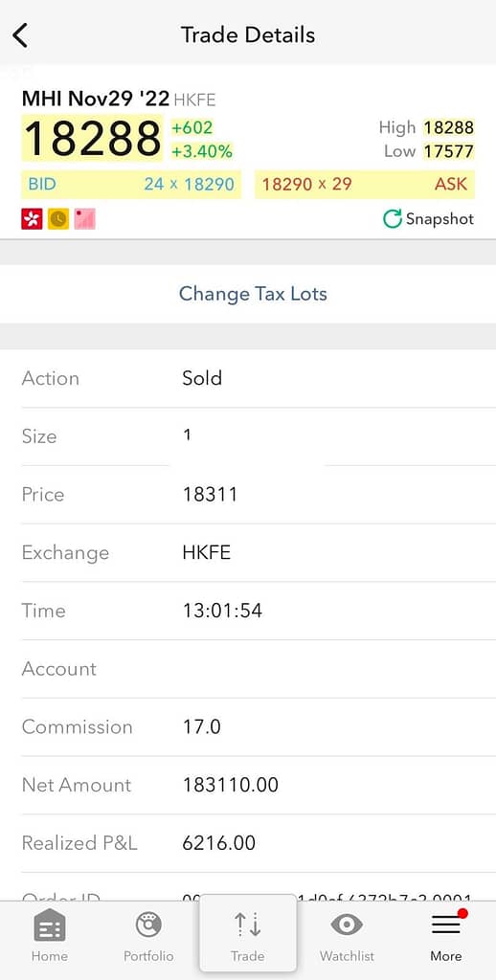Tap the ASK 18290 x 29 box
The image size is (496, 980).
point(365,185)
